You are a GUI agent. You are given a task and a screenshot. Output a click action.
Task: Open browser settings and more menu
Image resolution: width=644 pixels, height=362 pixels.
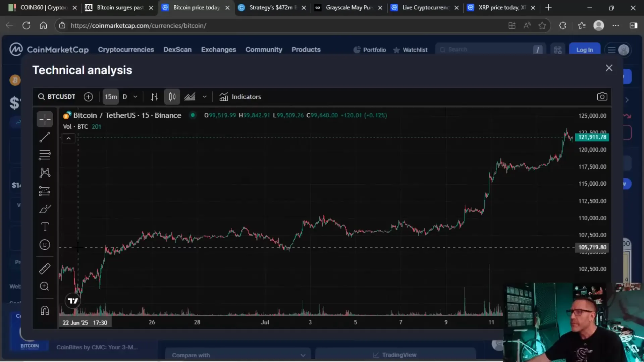click(616, 25)
